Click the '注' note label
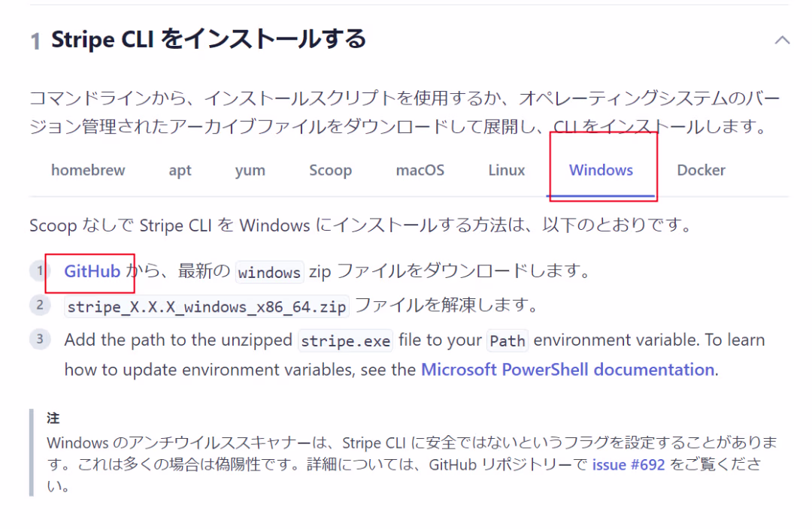The height and width of the screenshot is (529, 812). click(x=53, y=419)
